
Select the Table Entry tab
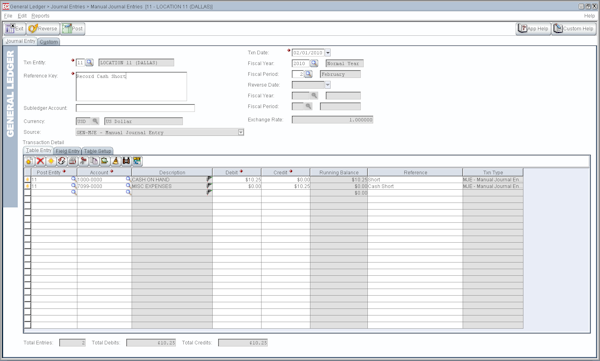38,150
